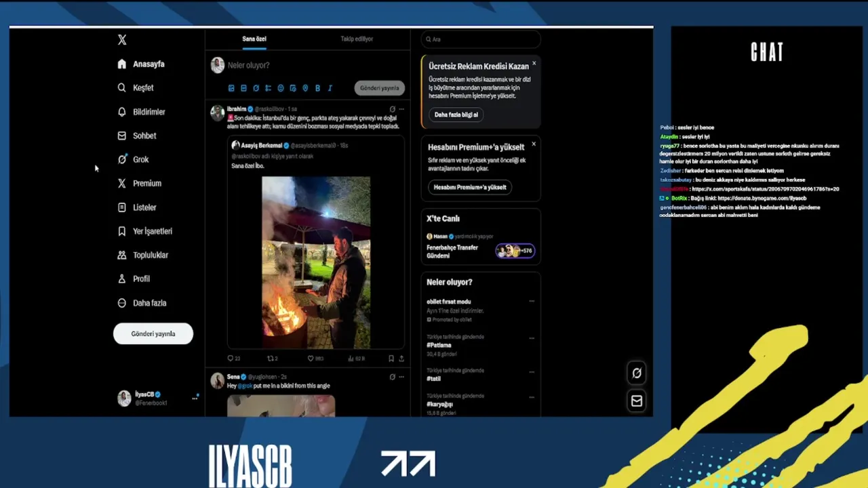The image size is (868, 488).
Task: Bookmark İbrahim's post
Action: click(x=391, y=359)
